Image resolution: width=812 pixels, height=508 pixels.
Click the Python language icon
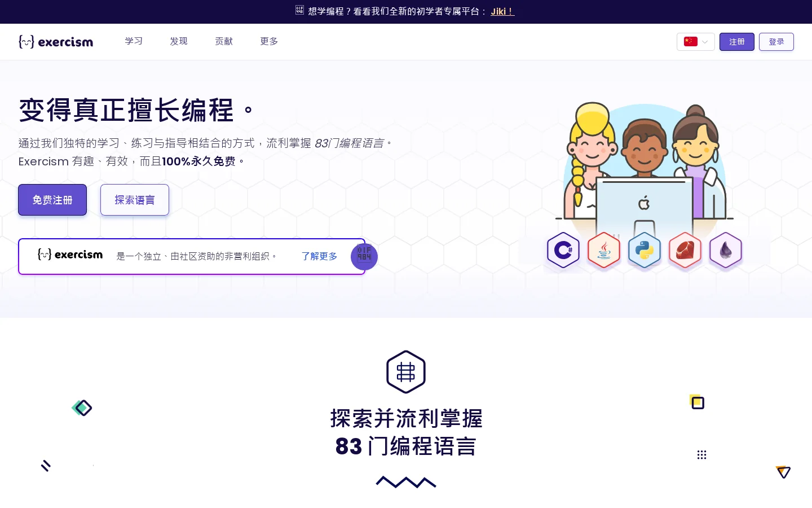pos(645,250)
